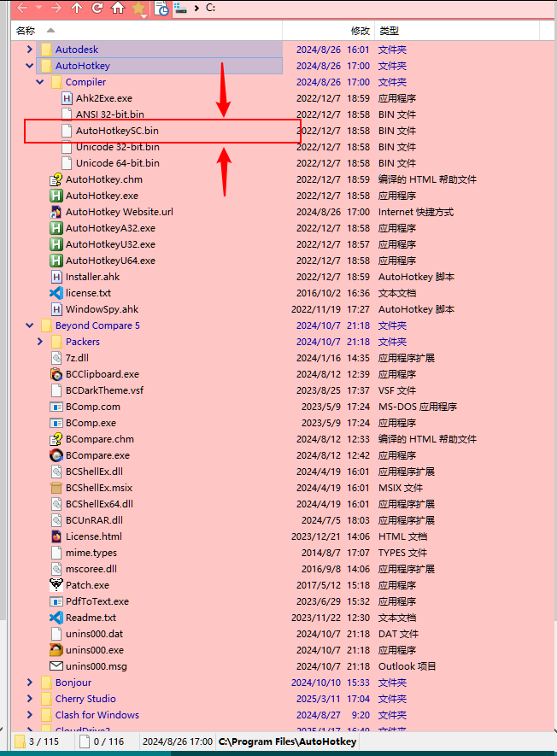
Task: Select Unicode 64-bit.bin file
Action: (118, 163)
